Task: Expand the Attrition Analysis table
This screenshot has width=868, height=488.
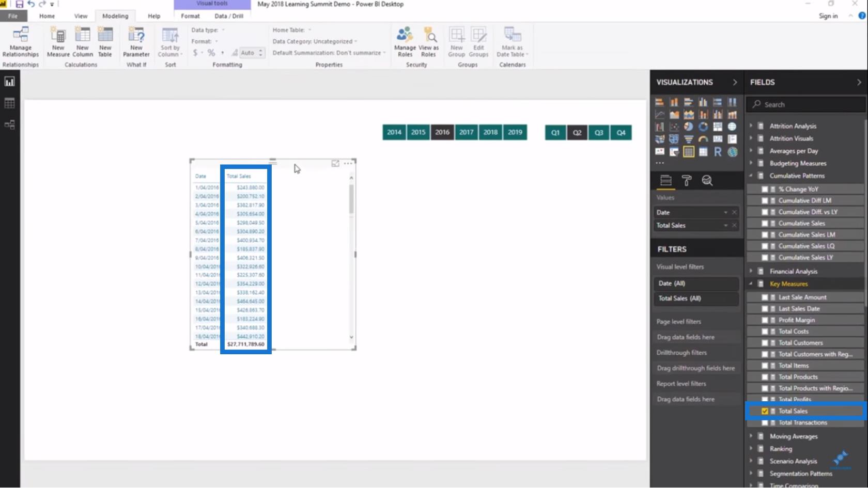Action: pos(751,125)
